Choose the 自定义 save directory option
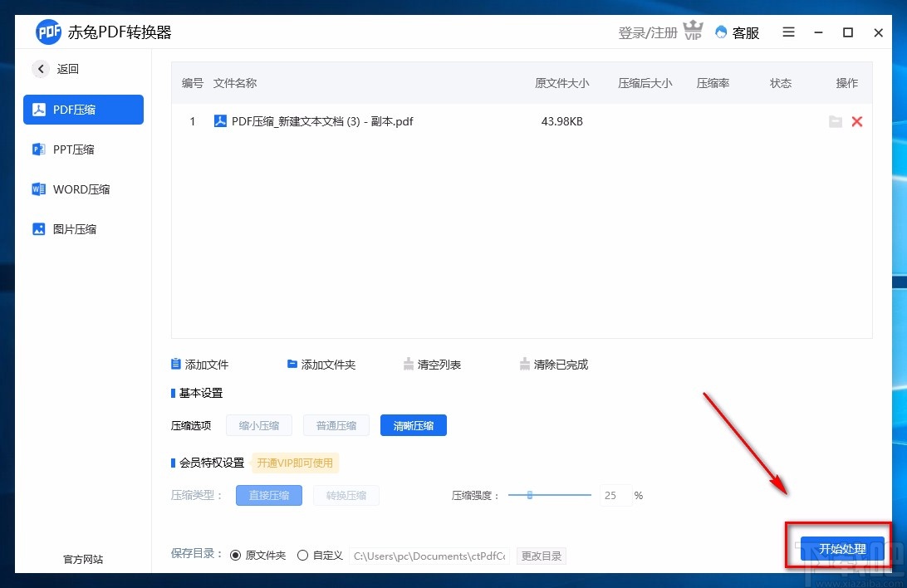This screenshot has height=588, width=907. pos(302,556)
